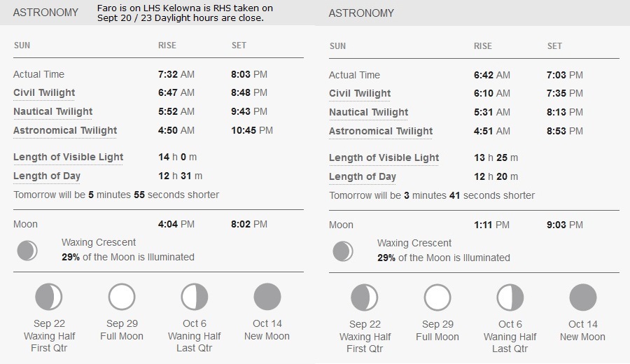630x364 pixels.
Task: Click left Astronomical Twilight link
Action: point(65,131)
